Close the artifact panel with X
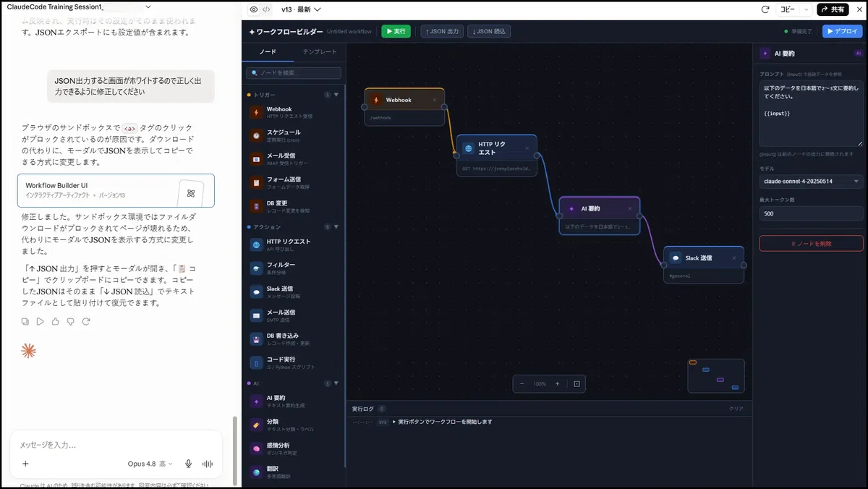Screen dimensions: 868x489 point(859,9)
